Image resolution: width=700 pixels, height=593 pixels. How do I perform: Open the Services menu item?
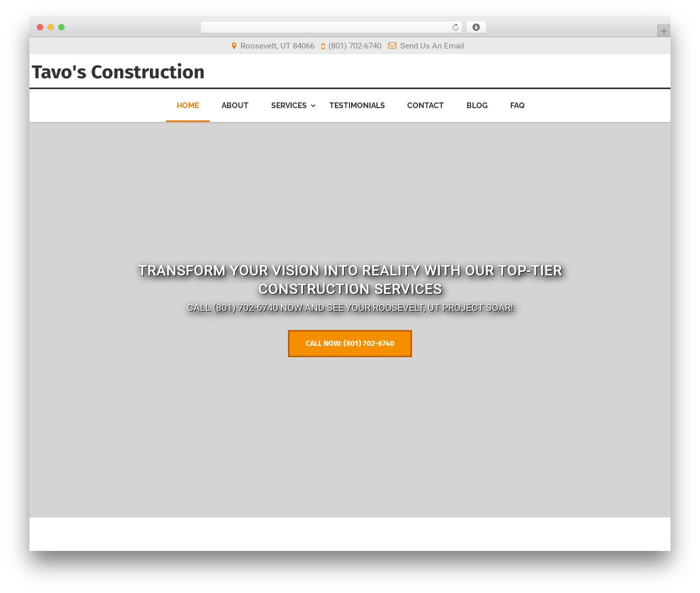(x=289, y=106)
